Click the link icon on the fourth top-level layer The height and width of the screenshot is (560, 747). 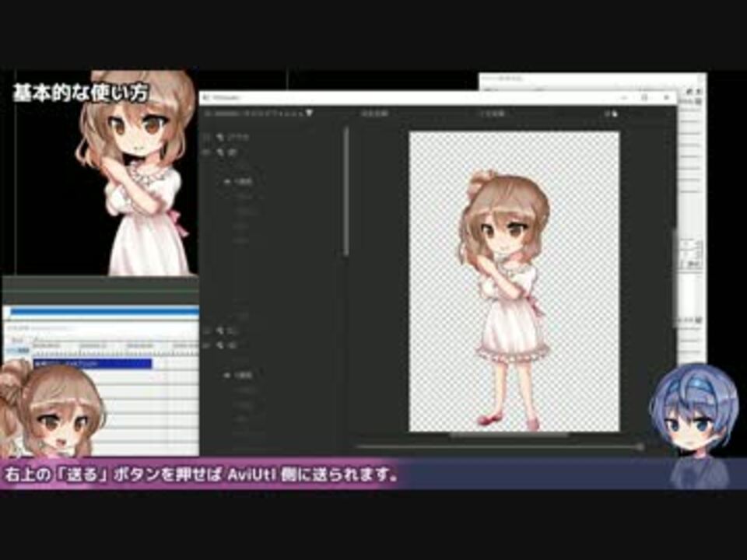pyautogui.click(x=220, y=345)
